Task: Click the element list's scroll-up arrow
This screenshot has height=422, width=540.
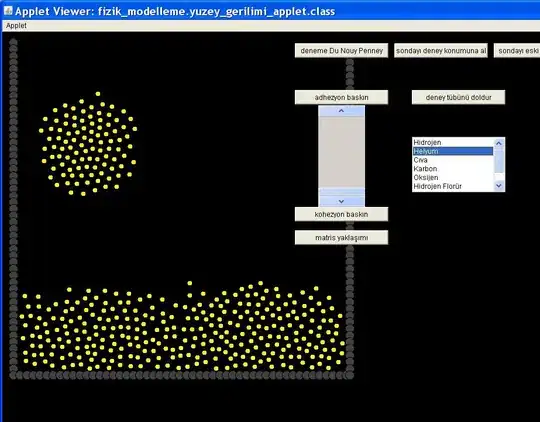Action: coord(499,143)
